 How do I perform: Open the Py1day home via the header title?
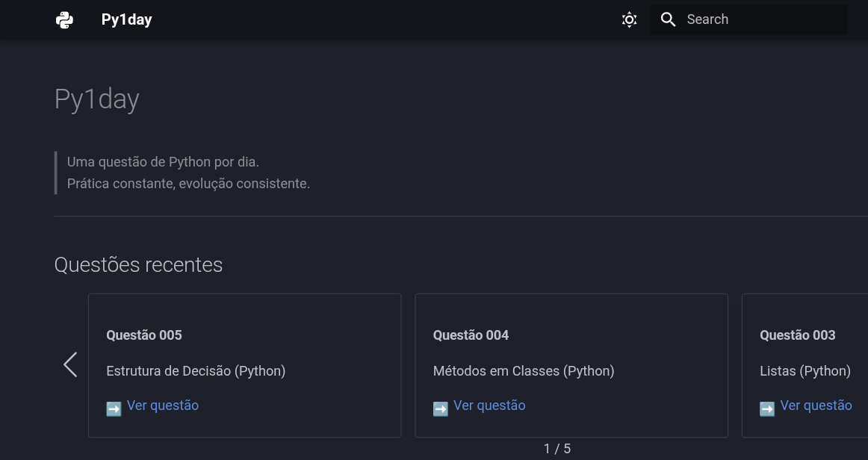pyautogui.click(x=125, y=19)
